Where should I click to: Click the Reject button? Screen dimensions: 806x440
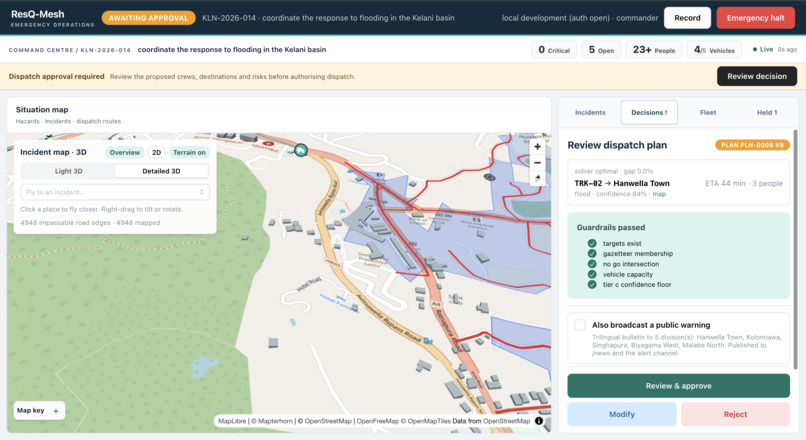[735, 414]
